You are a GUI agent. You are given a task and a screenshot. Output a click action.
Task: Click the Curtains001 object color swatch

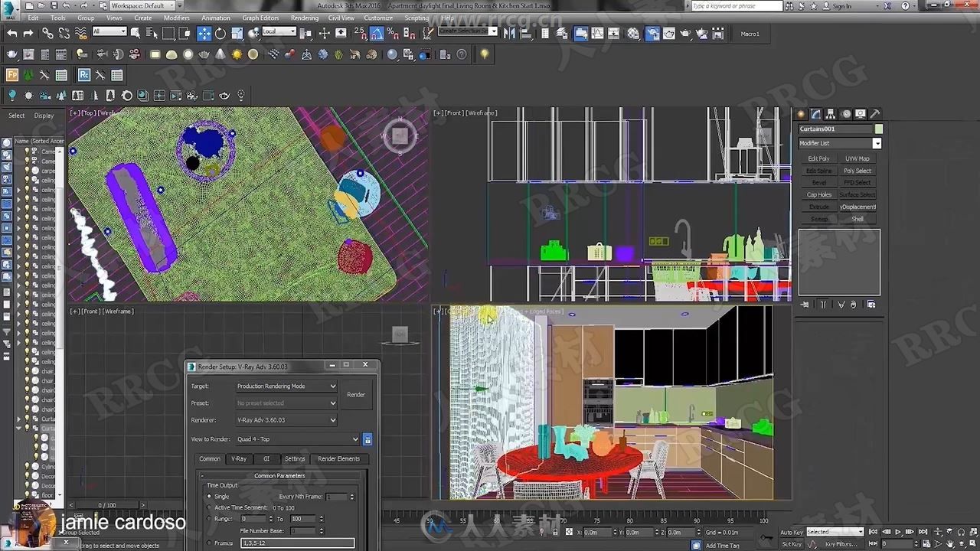click(x=878, y=129)
